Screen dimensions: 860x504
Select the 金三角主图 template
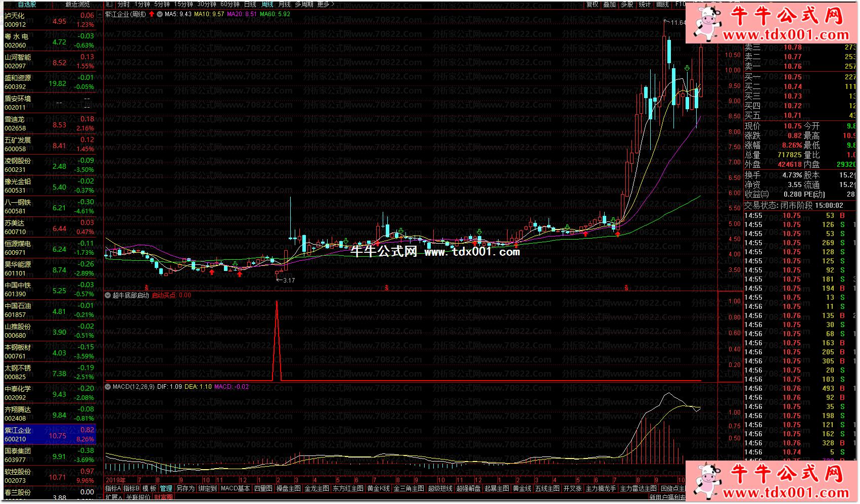tap(409, 489)
